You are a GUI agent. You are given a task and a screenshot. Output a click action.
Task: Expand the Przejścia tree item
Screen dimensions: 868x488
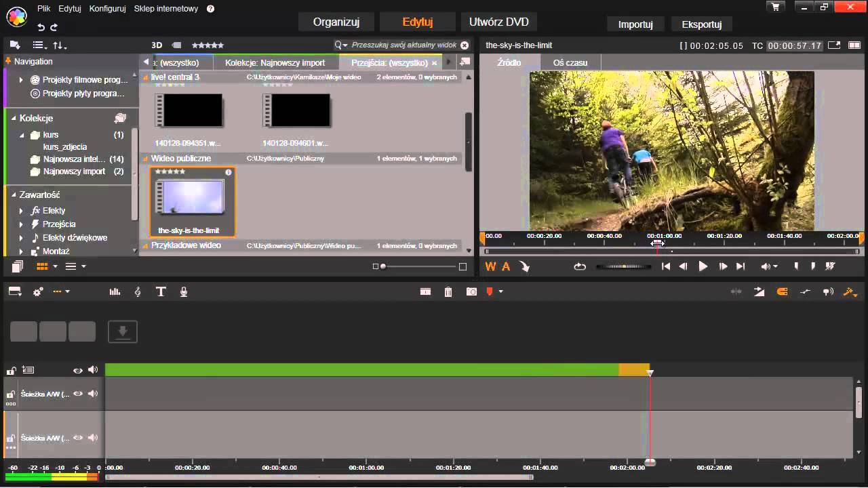pyautogui.click(x=22, y=224)
